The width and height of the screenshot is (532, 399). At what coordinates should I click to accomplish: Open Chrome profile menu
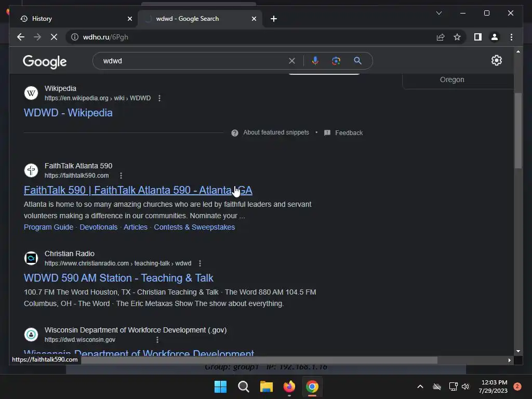pyautogui.click(x=495, y=37)
